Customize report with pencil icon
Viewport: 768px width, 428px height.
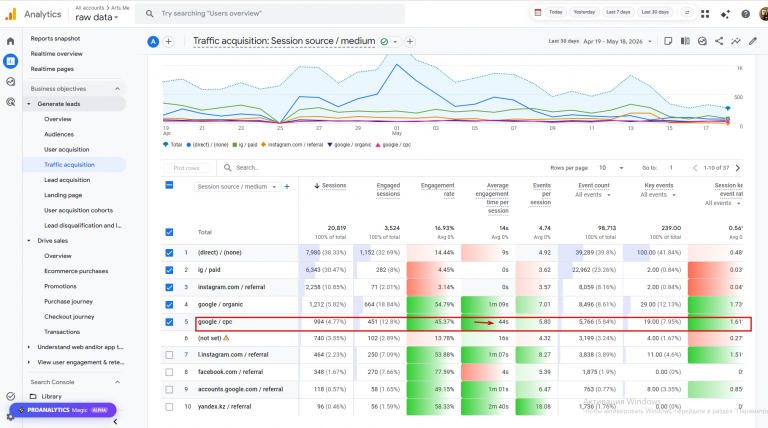click(753, 41)
